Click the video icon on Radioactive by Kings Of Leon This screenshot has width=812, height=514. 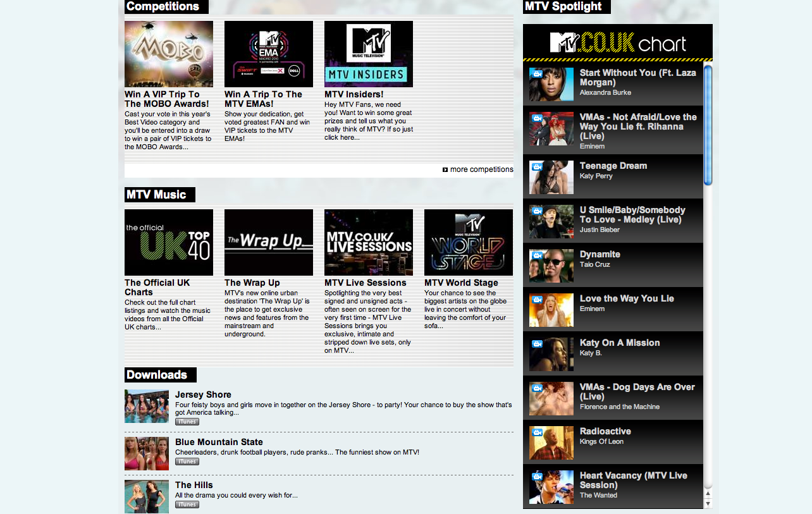point(537,432)
